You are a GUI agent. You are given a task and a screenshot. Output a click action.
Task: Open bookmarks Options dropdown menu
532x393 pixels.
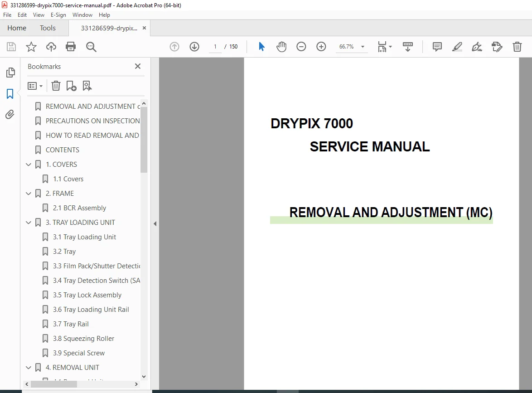35,86
